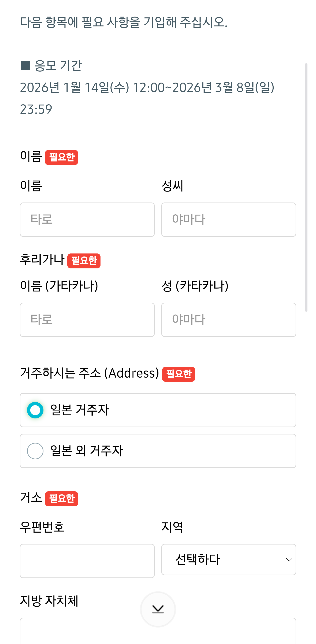Click the red 필요한 badge beside 후리가나
This screenshot has width=316, height=644.
(x=84, y=261)
